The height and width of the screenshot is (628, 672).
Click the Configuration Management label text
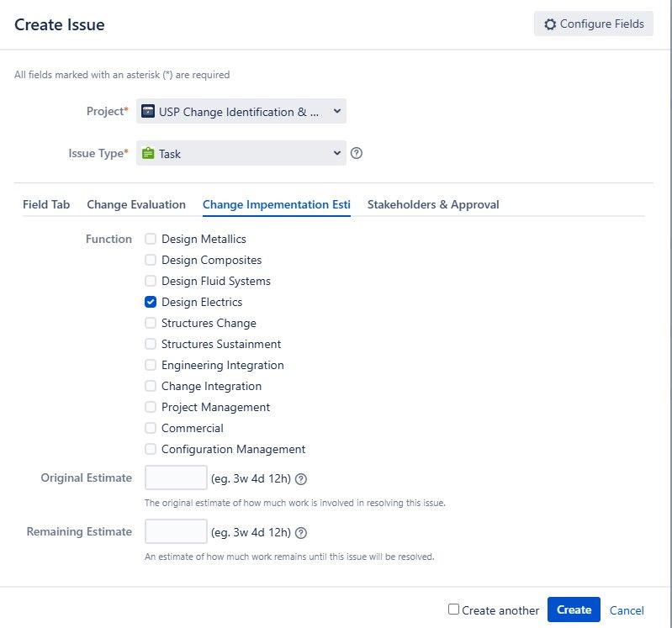(x=233, y=449)
